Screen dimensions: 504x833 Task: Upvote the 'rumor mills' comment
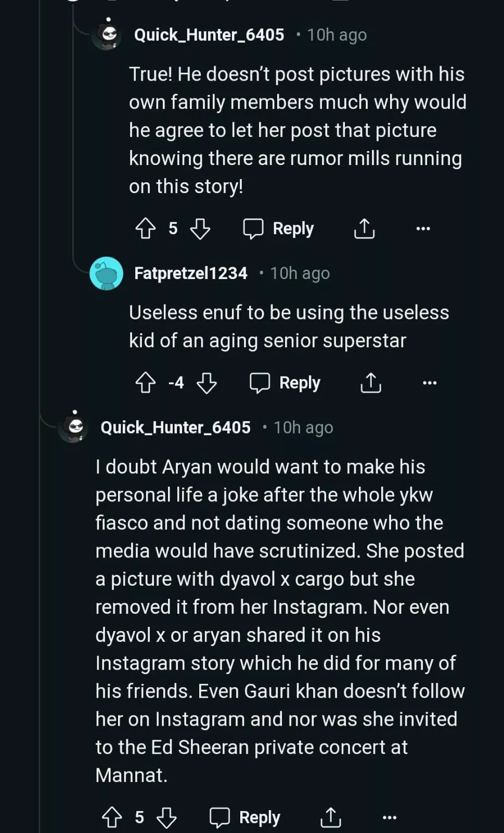(x=146, y=229)
